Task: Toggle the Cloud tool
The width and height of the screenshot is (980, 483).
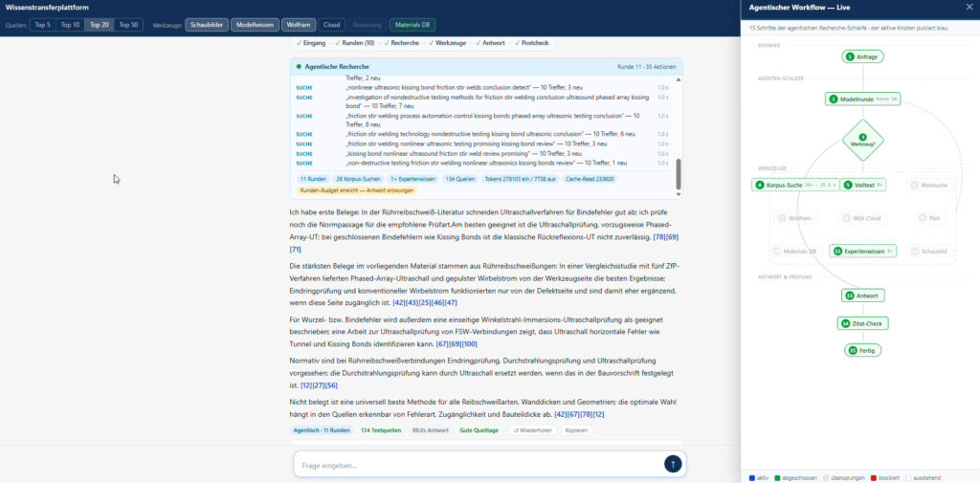Action: point(332,25)
